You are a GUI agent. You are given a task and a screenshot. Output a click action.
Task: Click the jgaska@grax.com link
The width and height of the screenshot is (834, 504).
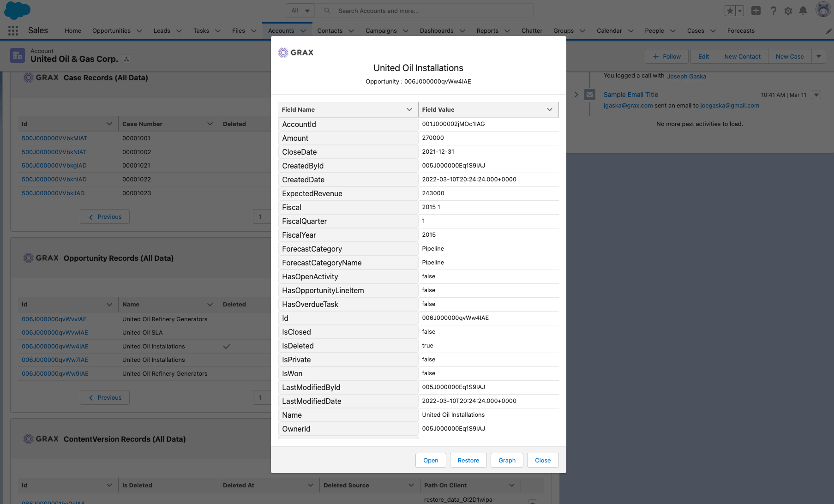point(628,105)
